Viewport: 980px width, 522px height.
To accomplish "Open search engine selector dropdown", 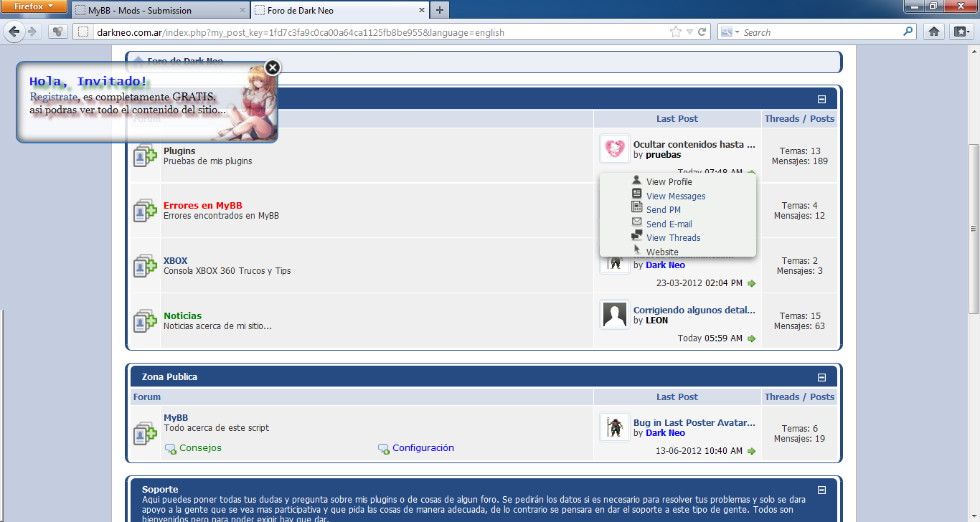I will pyautogui.click(x=730, y=32).
